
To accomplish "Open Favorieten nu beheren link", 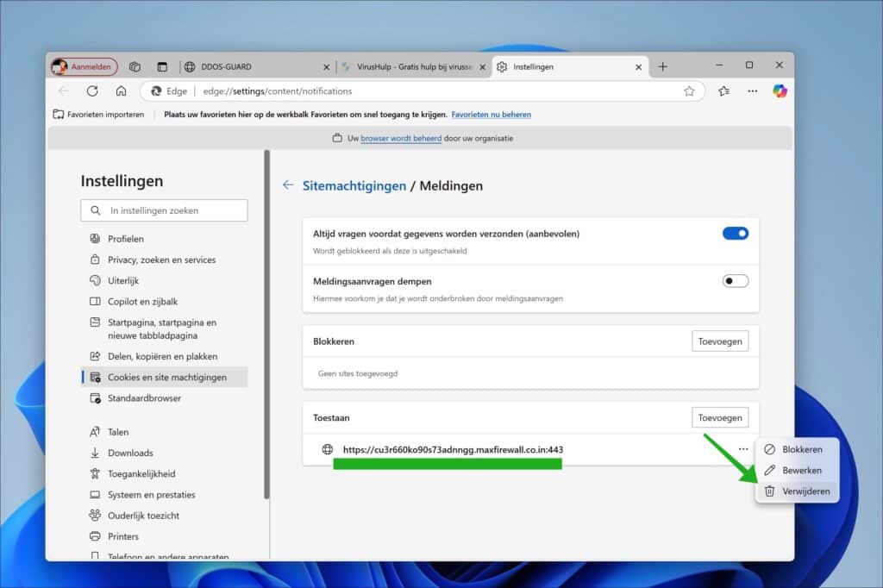I will 491,115.
